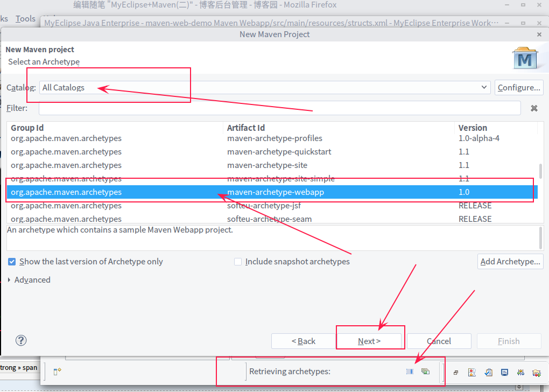
Task: Click the Add Archetype... button
Action: point(510,262)
